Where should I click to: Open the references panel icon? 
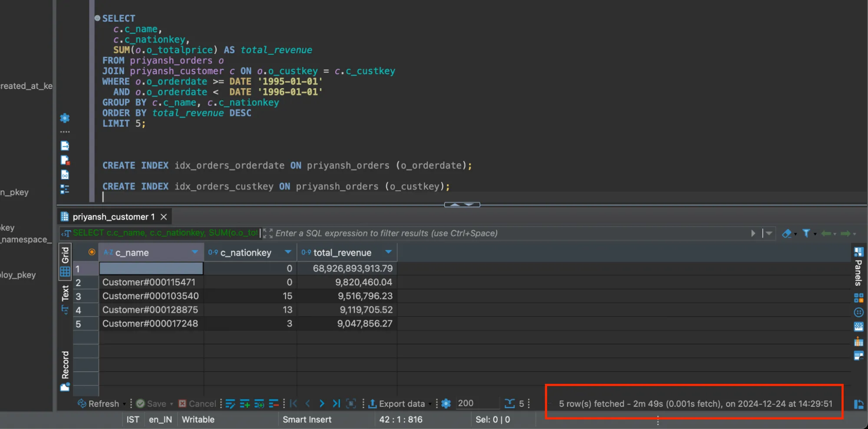858,356
